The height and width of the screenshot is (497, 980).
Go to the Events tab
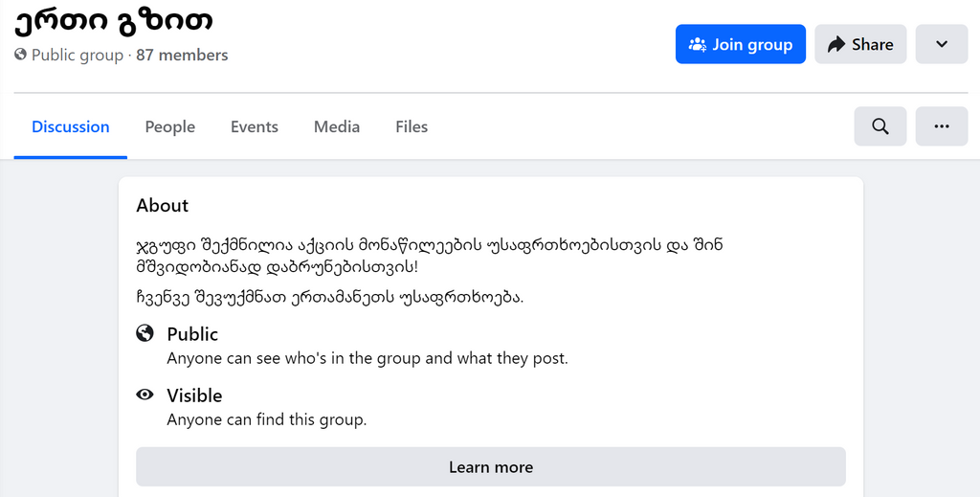coord(255,126)
